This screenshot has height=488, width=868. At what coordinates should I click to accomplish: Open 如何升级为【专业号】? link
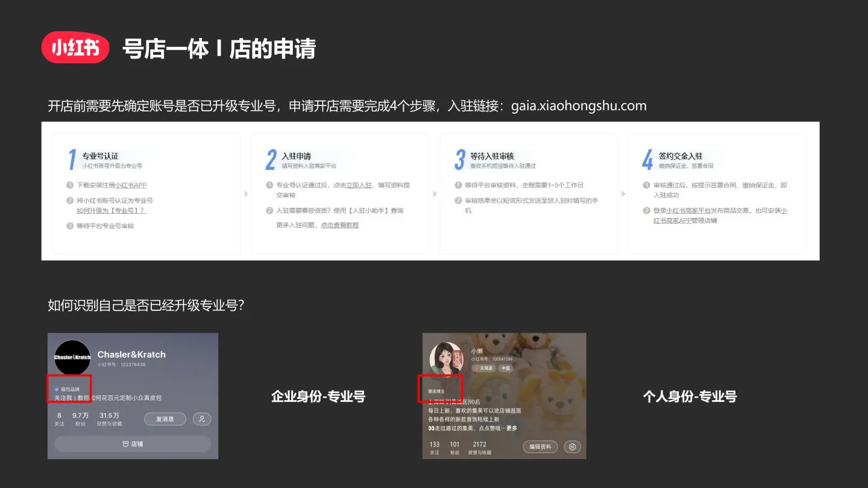[x=111, y=210]
